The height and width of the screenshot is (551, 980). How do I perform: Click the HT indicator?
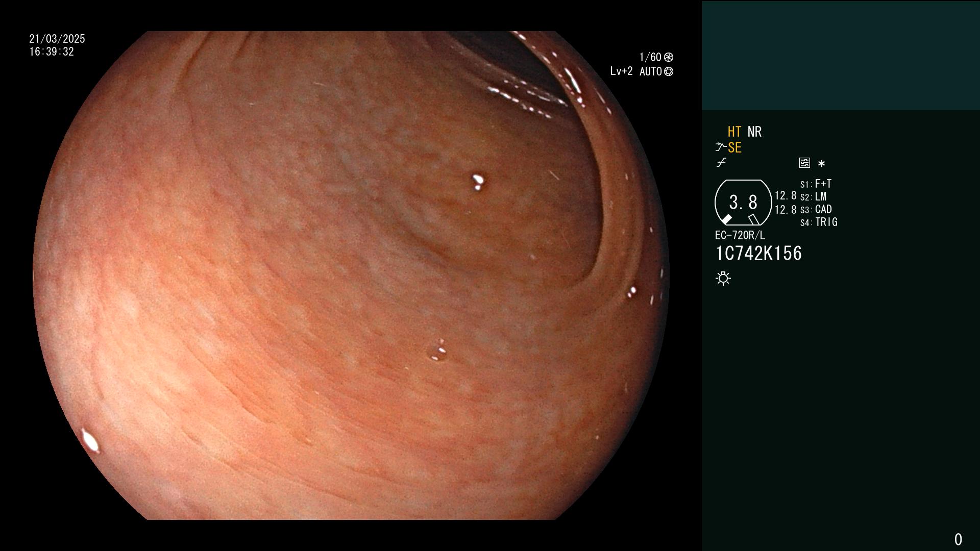coord(734,132)
